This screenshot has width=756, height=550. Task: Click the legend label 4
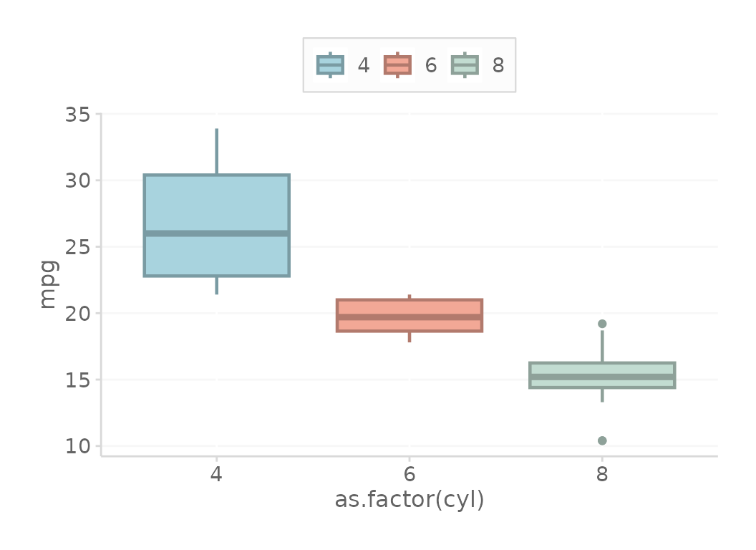click(364, 65)
